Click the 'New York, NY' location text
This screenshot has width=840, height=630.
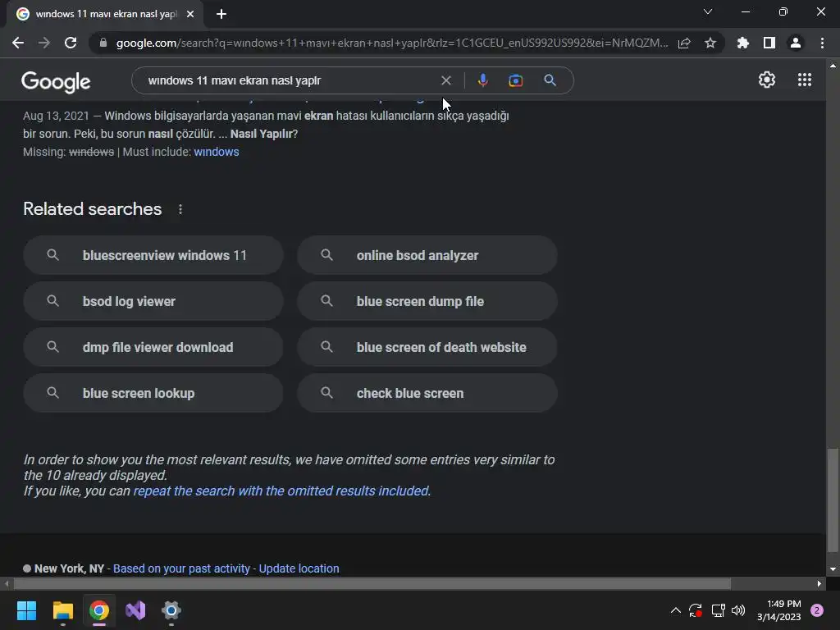coord(69,568)
